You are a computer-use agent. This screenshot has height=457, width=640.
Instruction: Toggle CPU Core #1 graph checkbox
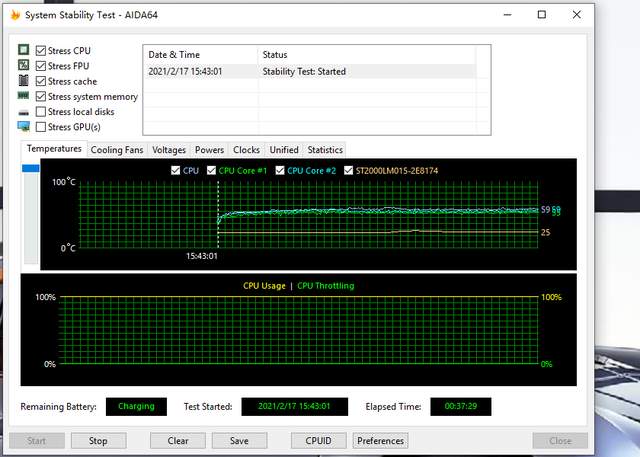point(212,171)
